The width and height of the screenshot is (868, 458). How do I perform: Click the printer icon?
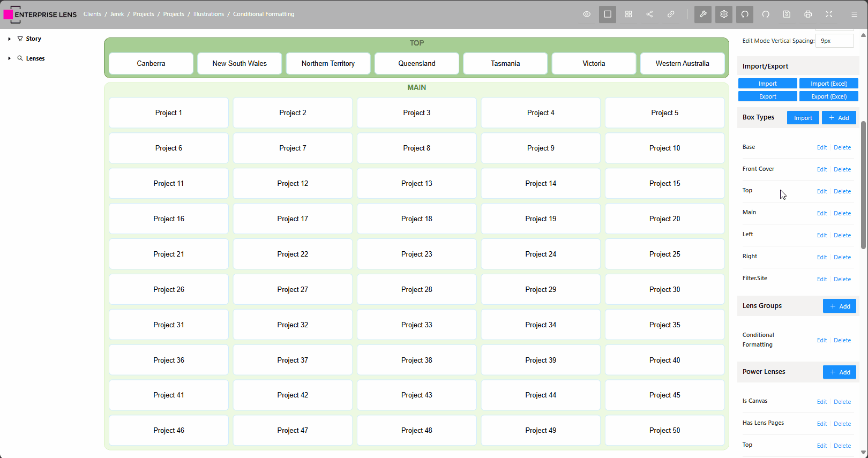(808, 14)
